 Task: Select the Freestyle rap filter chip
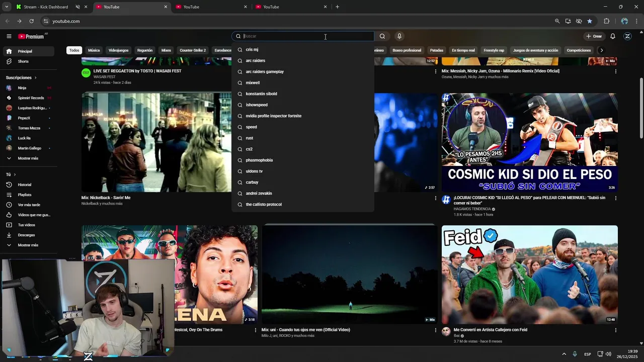pyautogui.click(x=494, y=50)
